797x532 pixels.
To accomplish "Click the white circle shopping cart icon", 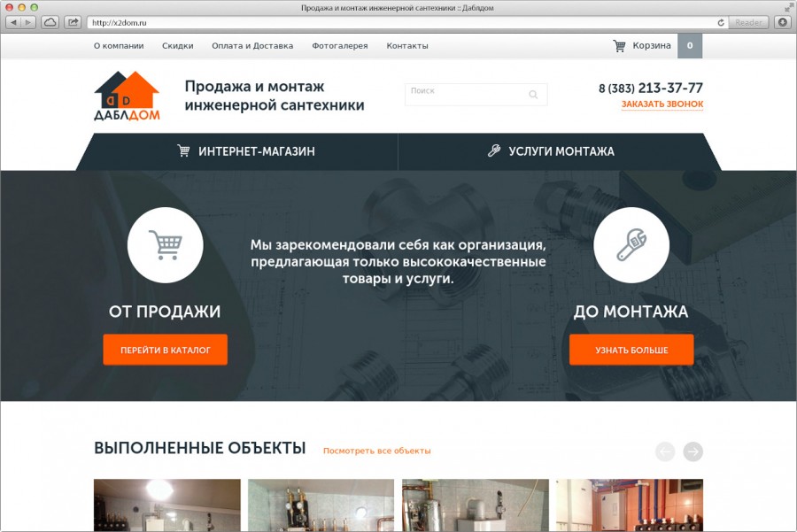I will (x=166, y=245).
